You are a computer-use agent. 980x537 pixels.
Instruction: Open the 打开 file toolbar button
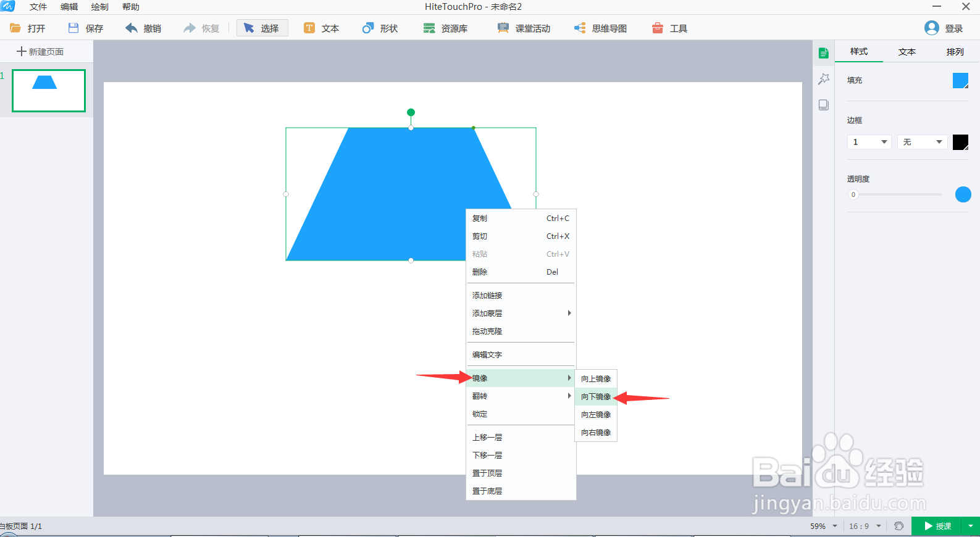coord(28,28)
